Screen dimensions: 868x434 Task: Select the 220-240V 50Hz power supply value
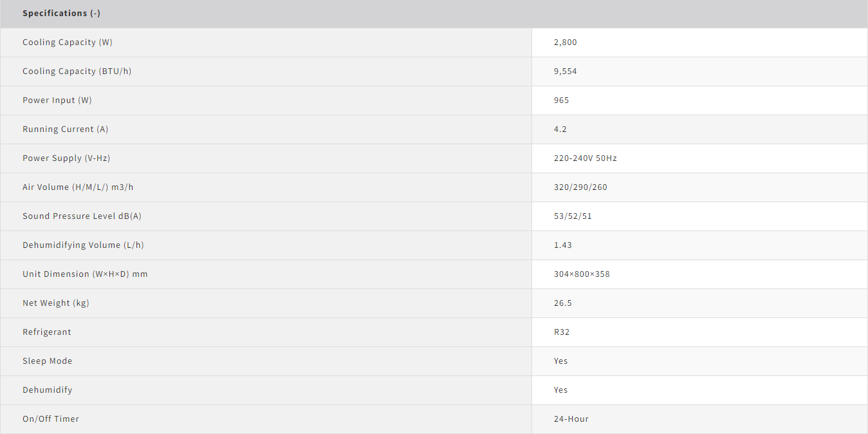point(586,158)
